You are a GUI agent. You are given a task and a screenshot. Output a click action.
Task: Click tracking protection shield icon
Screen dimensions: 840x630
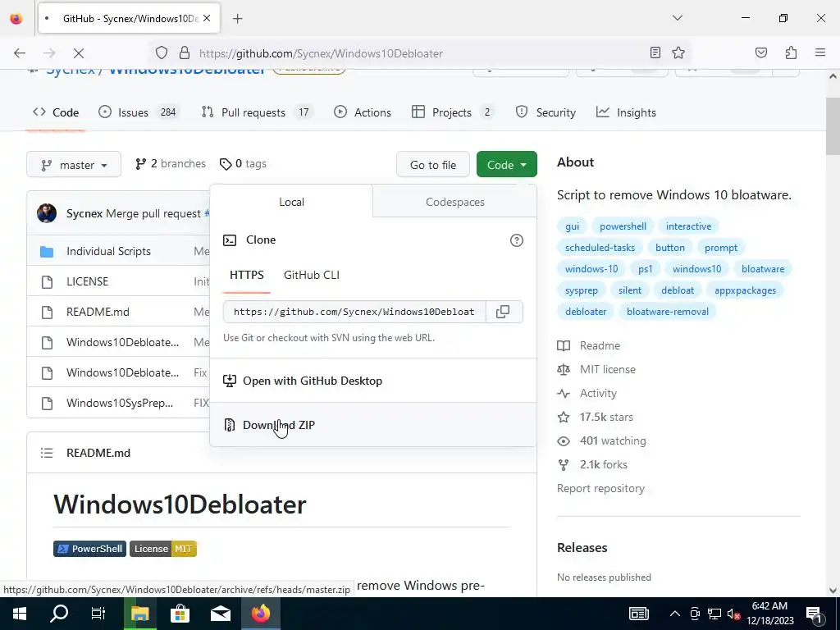pyautogui.click(x=162, y=52)
